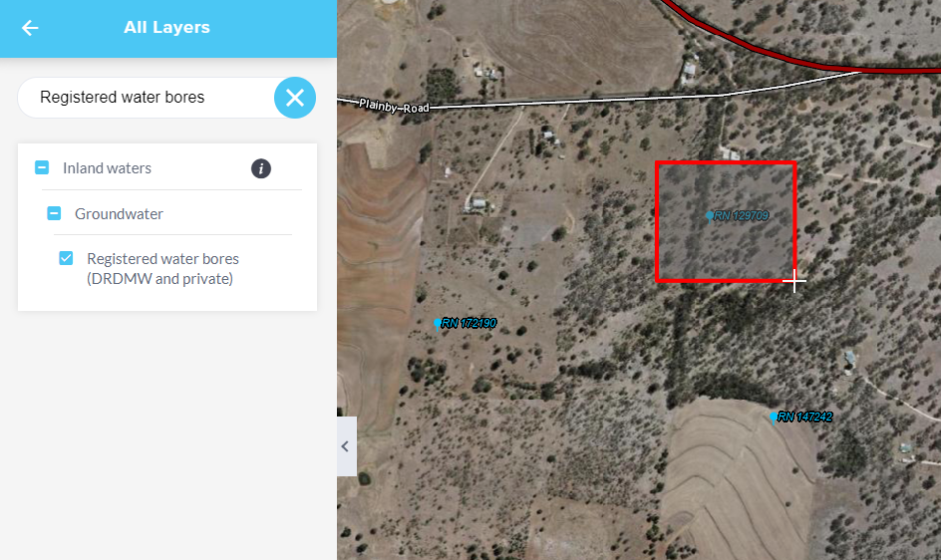Click the Plainby Road label on map
941x560 pixels.
click(394, 107)
